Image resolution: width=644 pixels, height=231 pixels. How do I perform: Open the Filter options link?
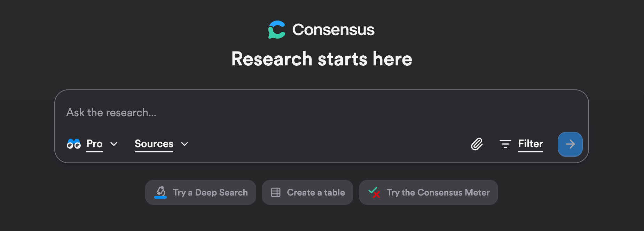[x=530, y=144]
